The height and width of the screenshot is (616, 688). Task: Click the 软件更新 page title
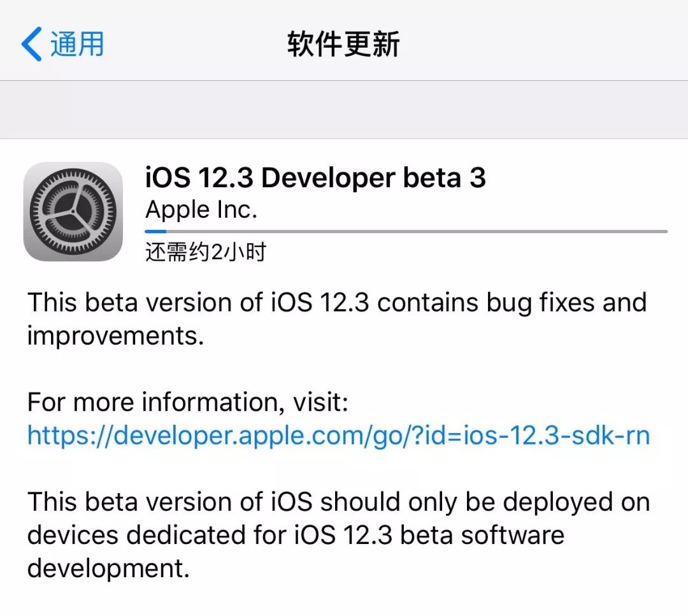(x=343, y=44)
